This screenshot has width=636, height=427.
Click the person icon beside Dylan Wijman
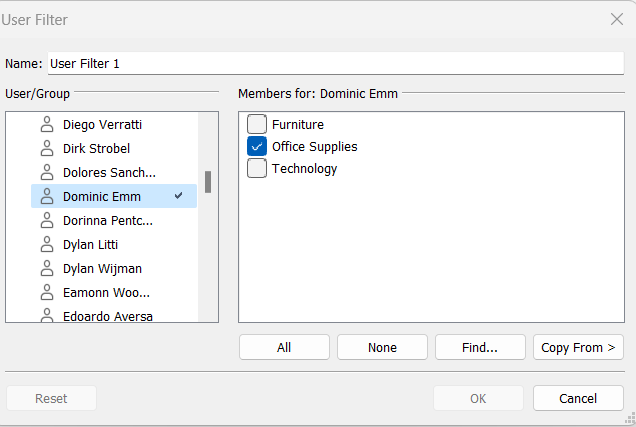pos(46,269)
